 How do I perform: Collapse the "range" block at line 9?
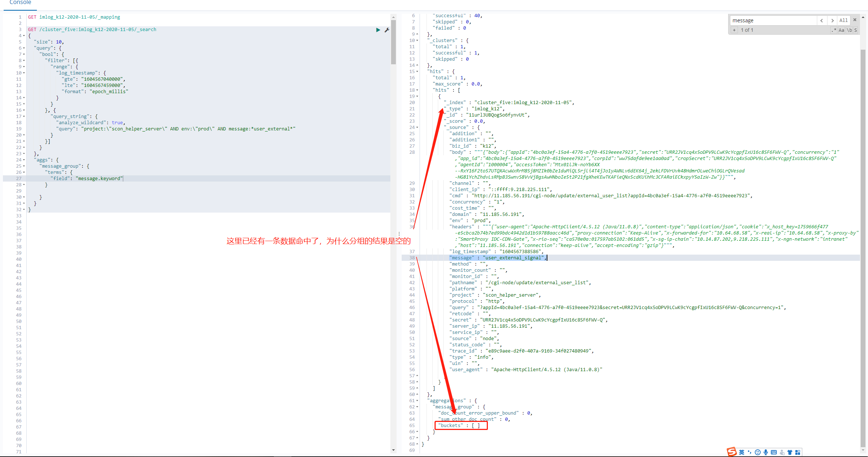[x=24, y=67]
